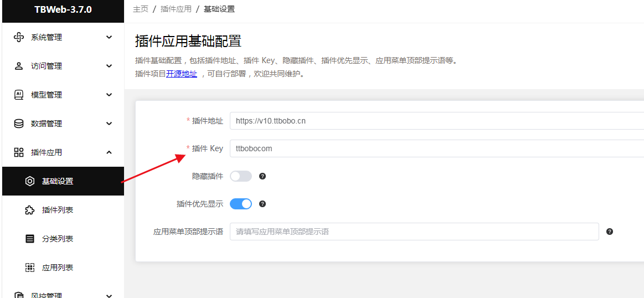Screen dimensions: 644x298
Task: Click the help icon beside 隐藏插件
Action: point(263,176)
